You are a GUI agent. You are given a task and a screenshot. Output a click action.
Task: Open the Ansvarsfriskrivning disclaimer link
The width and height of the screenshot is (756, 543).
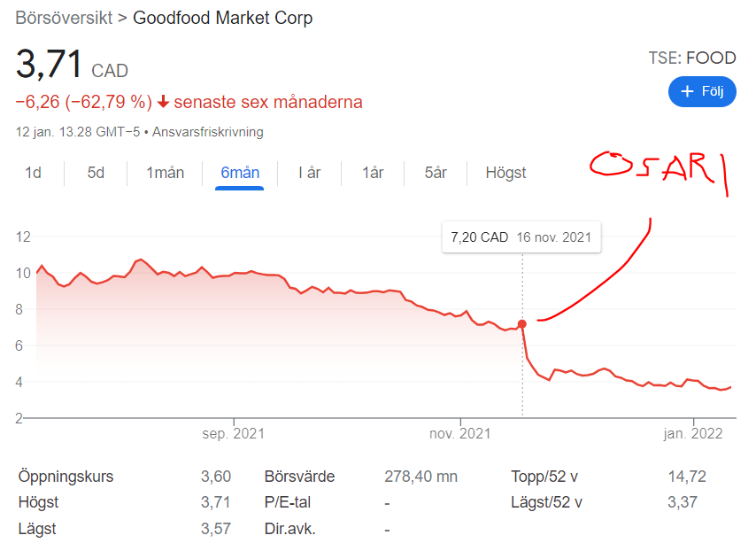point(208,132)
